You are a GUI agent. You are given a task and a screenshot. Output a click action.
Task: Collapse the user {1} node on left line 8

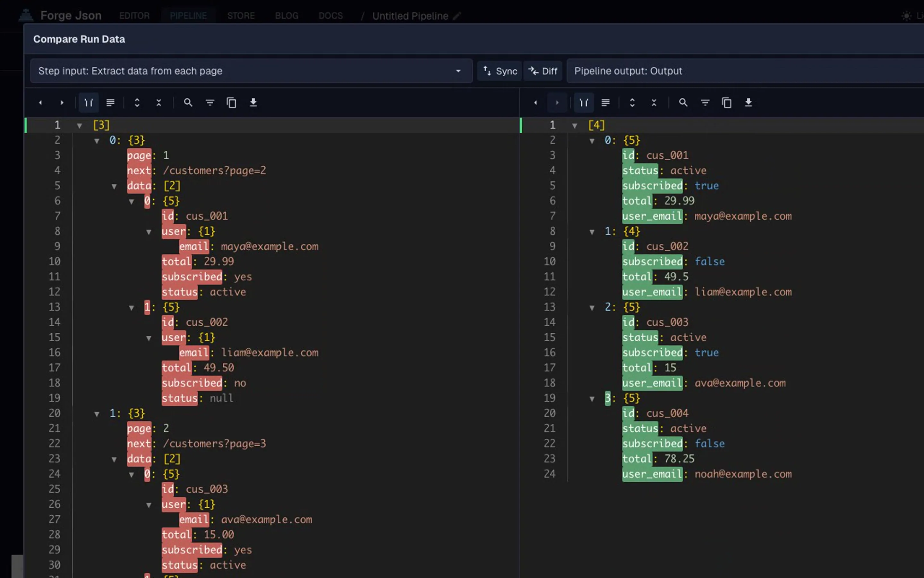click(149, 232)
